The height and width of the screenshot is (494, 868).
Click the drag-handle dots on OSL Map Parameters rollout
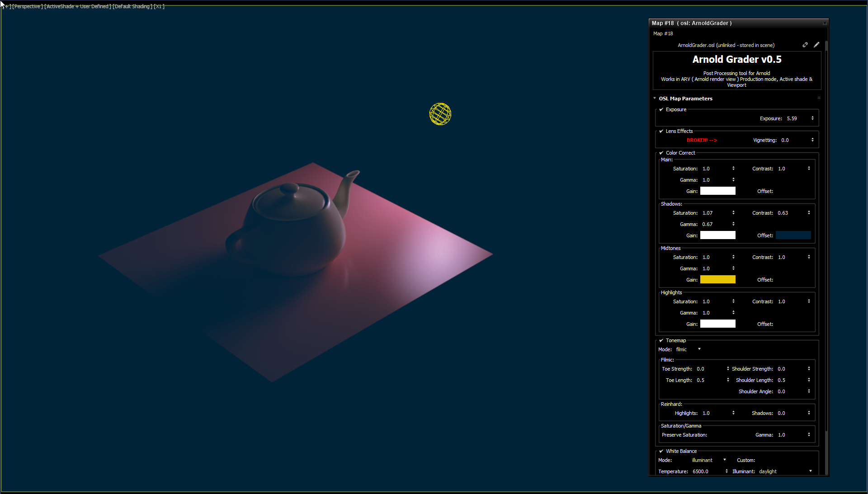point(818,98)
